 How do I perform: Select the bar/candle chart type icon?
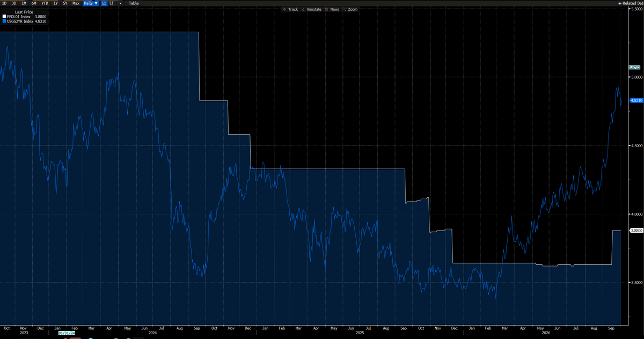coord(111,3)
